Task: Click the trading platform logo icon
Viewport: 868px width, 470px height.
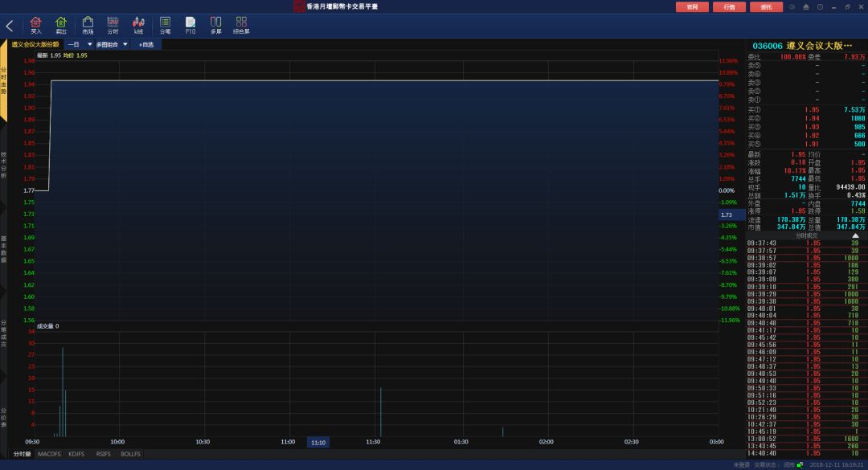Action: coord(299,6)
